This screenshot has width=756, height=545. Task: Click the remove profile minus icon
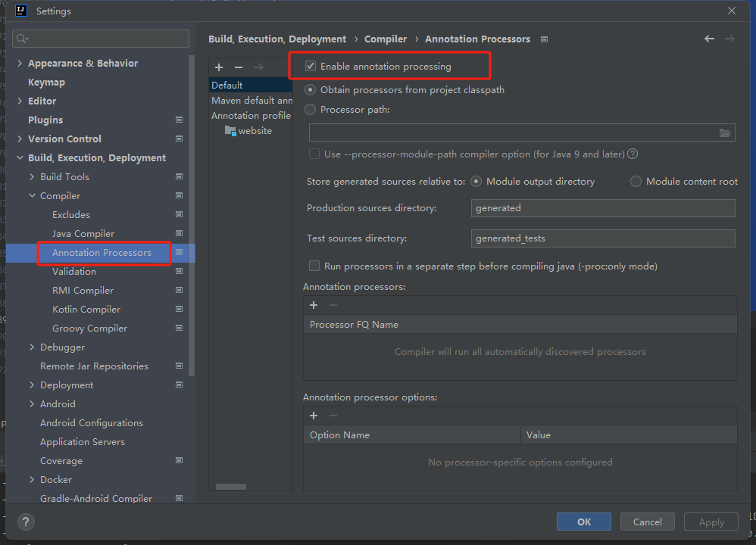pyautogui.click(x=238, y=67)
